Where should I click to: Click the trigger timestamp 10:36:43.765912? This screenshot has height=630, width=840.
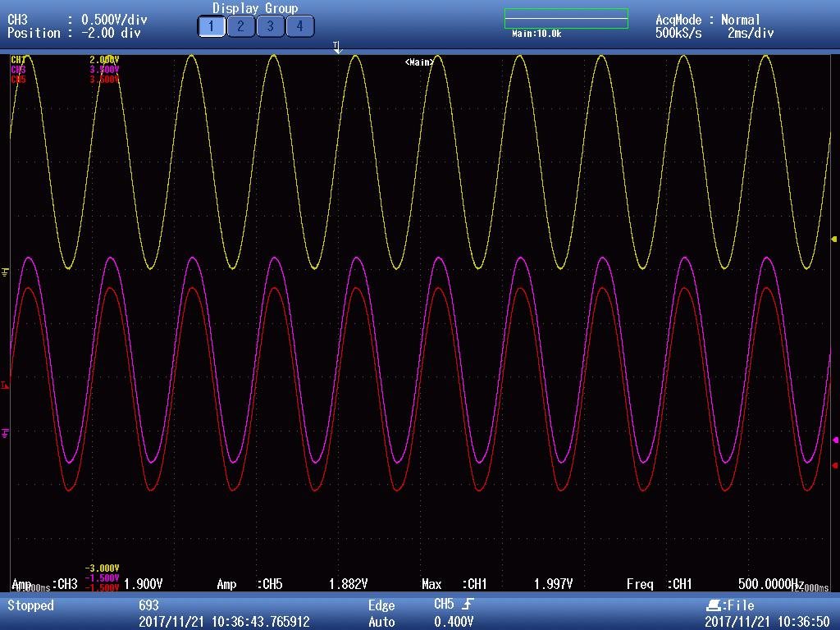(x=261, y=622)
